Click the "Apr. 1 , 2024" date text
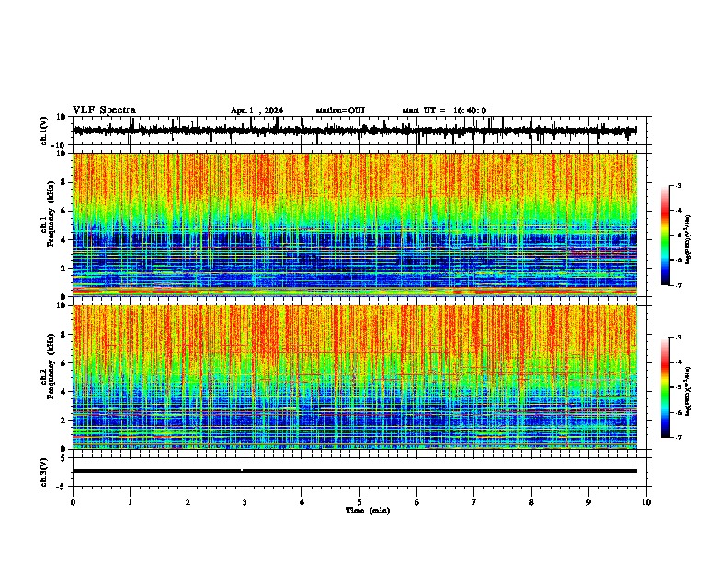728x563 pixels. [256, 110]
